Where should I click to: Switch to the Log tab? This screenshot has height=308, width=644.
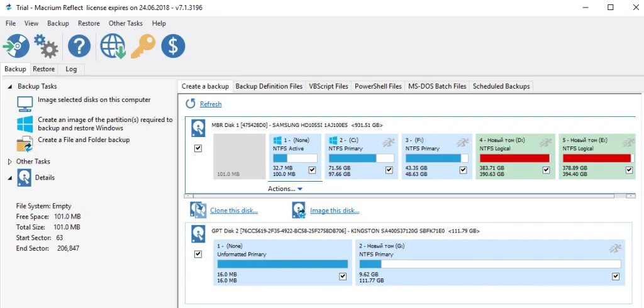pos(71,69)
